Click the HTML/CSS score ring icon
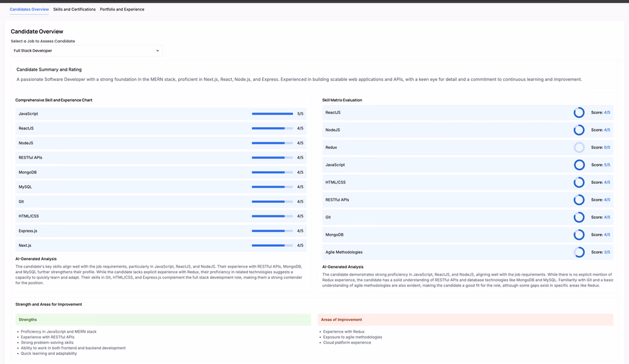This screenshot has width=629, height=364. [579, 182]
